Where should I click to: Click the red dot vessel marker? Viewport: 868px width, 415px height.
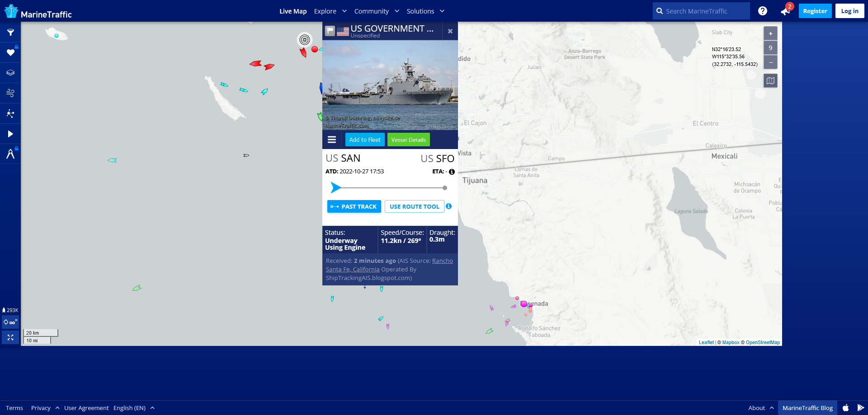click(315, 49)
